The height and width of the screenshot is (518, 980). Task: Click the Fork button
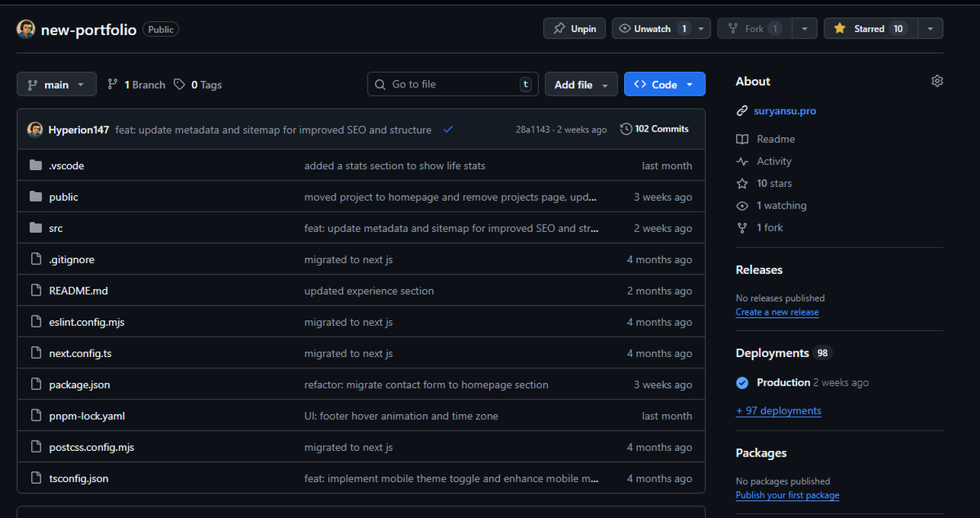point(755,29)
